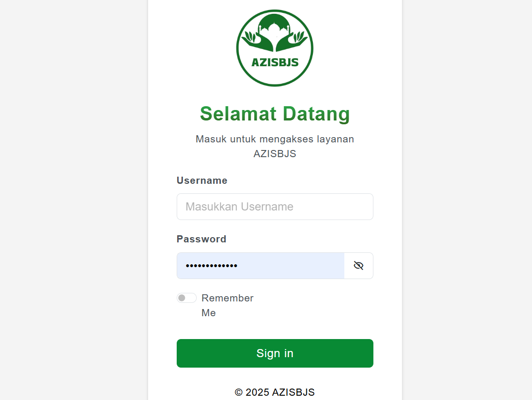
Task: Focus the masked Password input field
Action: 261,266
